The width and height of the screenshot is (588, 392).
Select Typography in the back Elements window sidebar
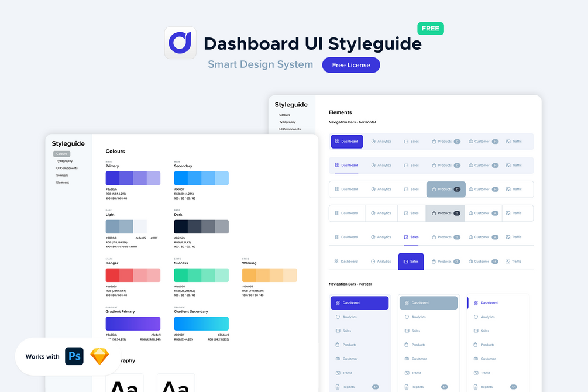pos(287,122)
